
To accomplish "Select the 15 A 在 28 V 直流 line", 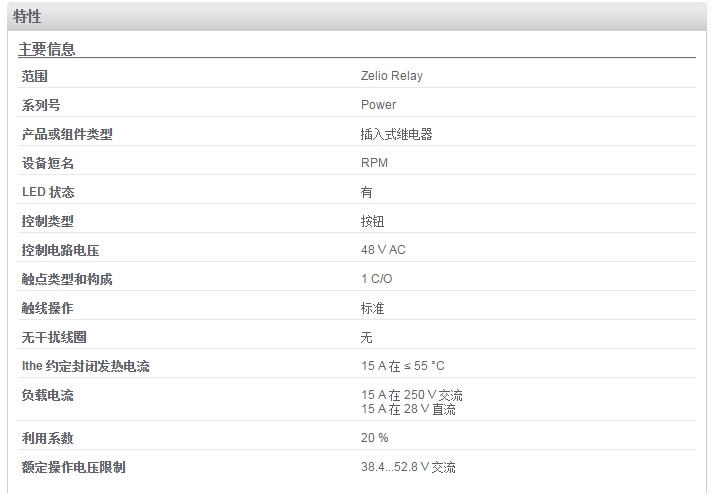I will 408,409.
